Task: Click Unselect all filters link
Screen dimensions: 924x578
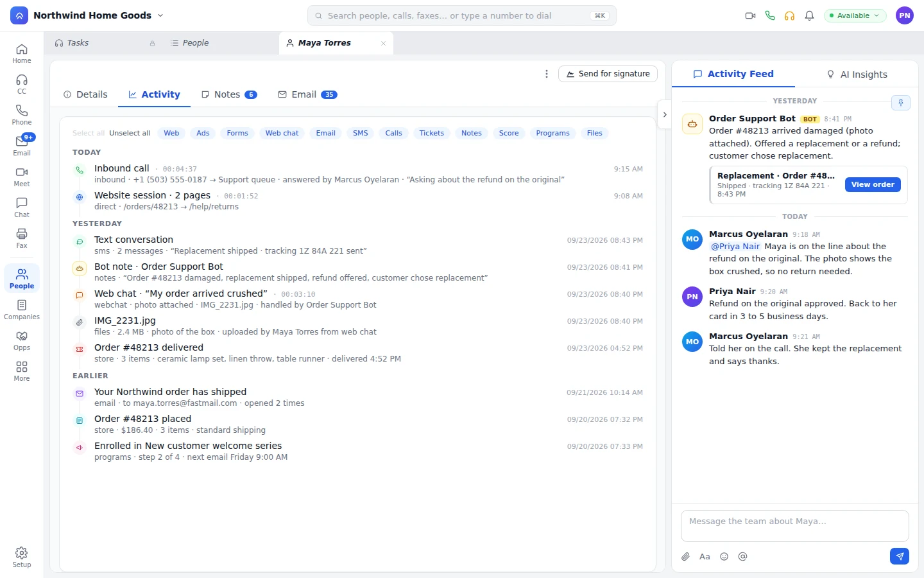Action: click(130, 133)
